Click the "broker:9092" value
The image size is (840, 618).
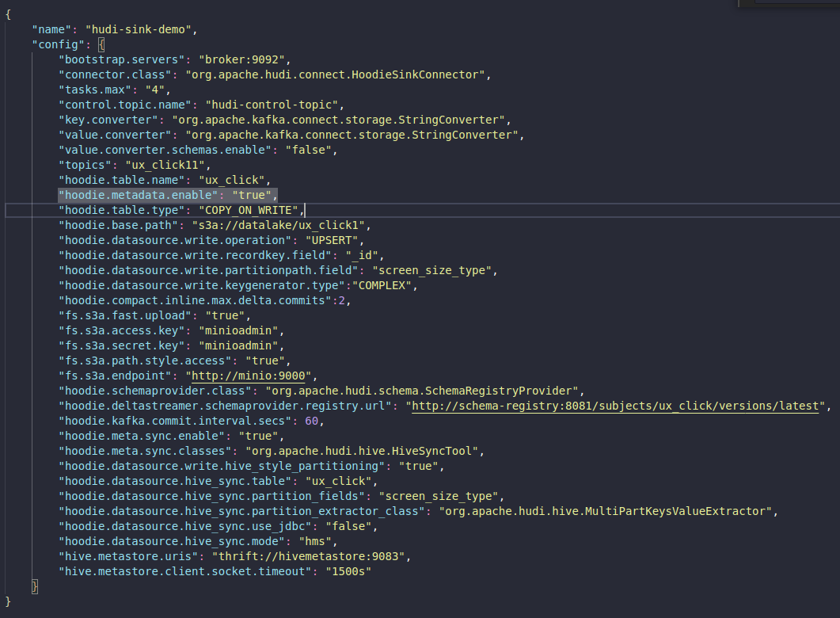tap(241, 59)
